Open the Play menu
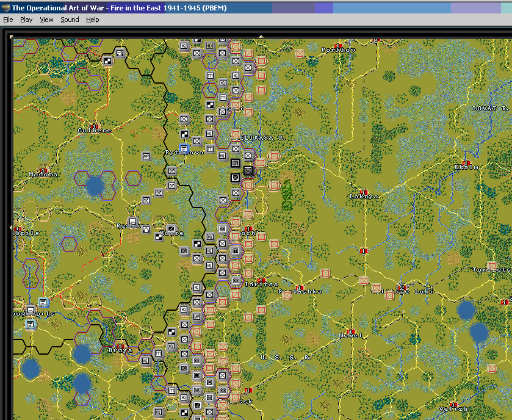 [x=26, y=20]
